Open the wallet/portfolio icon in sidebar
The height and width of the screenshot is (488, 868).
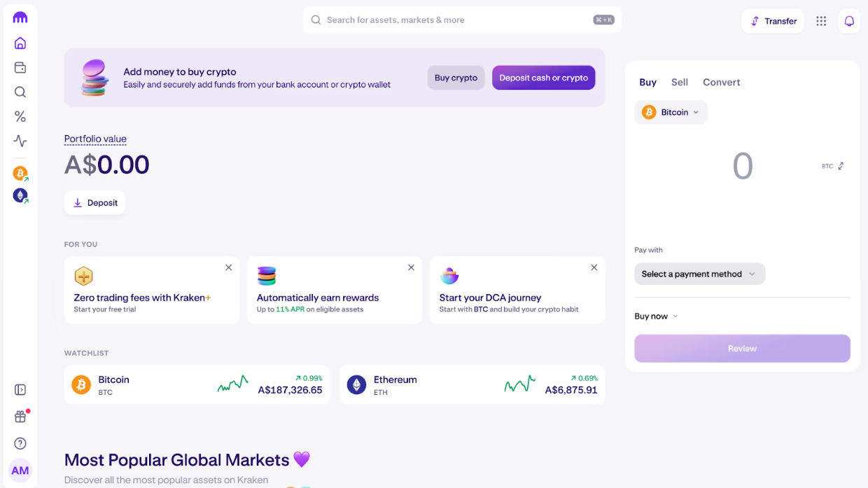(x=20, y=67)
